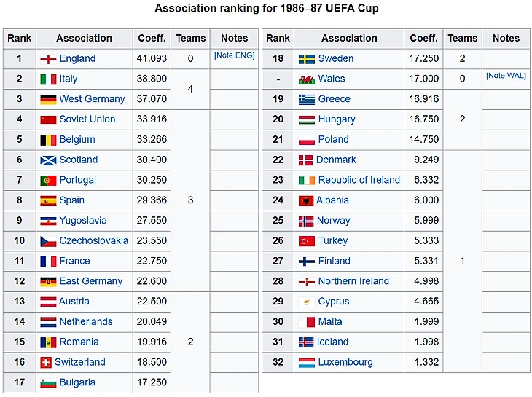Open the Republic of Ireland link
Screen dimensions: 532x397
359,180
